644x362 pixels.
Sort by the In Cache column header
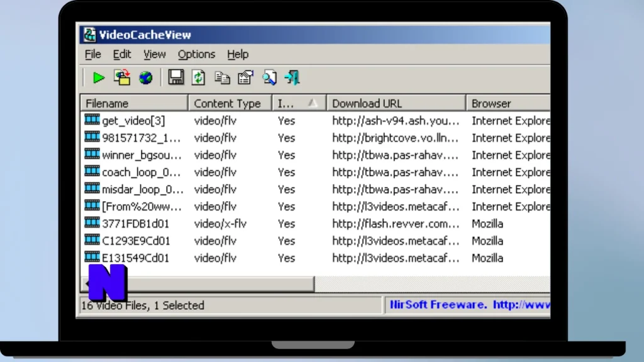pos(299,103)
